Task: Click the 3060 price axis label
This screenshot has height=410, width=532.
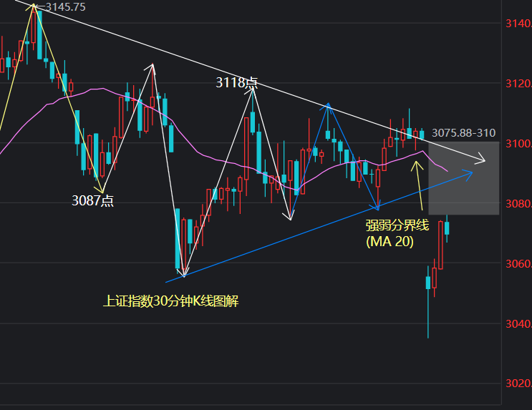Action: 518,264
